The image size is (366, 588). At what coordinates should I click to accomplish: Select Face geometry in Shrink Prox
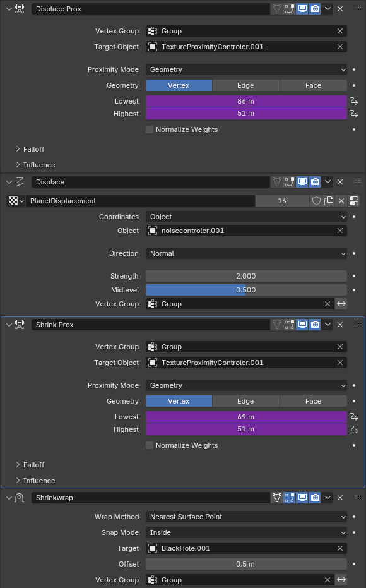tap(313, 401)
